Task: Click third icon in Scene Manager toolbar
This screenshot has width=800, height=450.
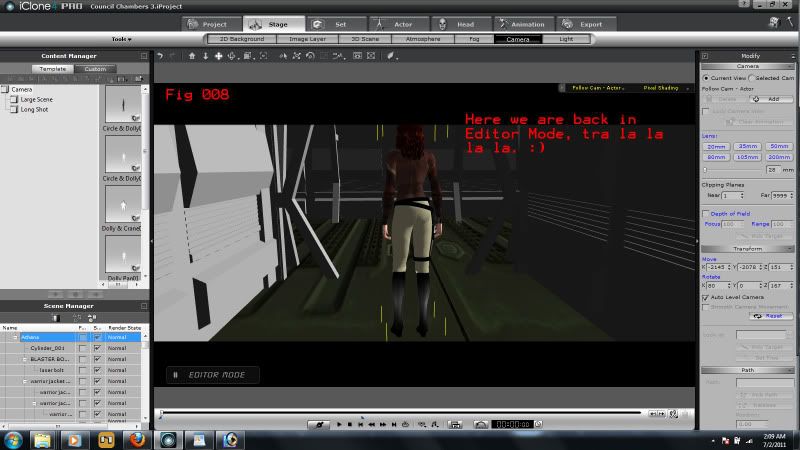Action: 92,318
